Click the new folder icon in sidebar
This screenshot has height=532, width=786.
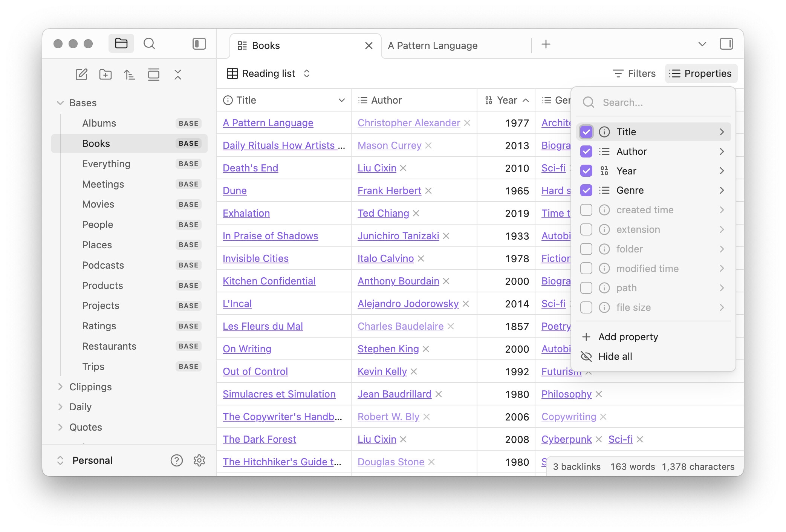106,75
